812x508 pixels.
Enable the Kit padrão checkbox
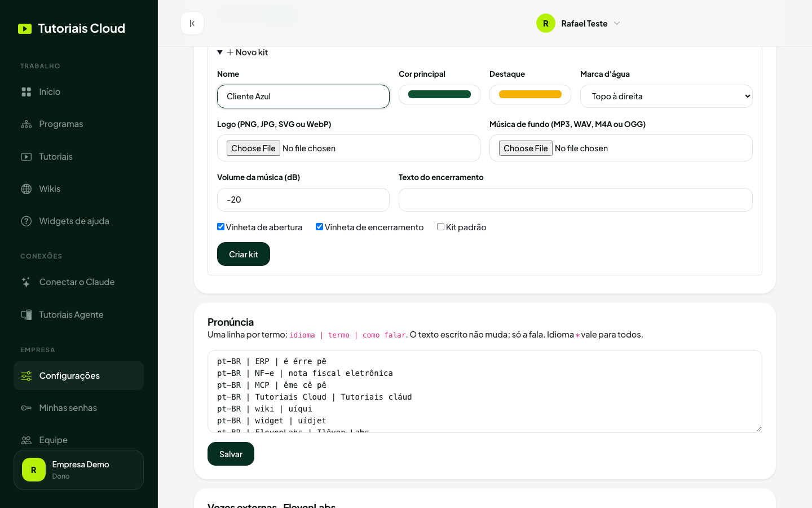pyautogui.click(x=440, y=227)
